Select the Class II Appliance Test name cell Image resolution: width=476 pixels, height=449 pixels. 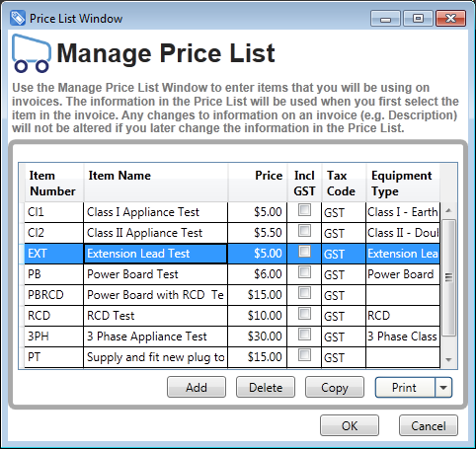coord(156,233)
